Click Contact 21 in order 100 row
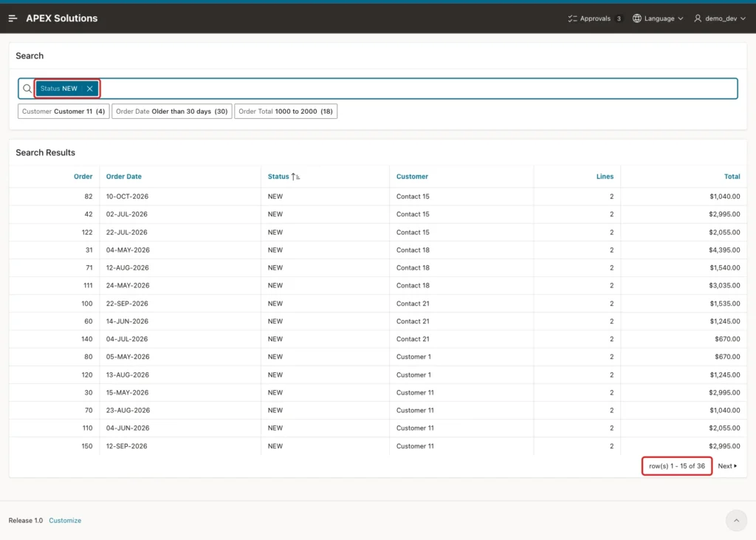Viewport: 756px width, 540px height. point(413,304)
